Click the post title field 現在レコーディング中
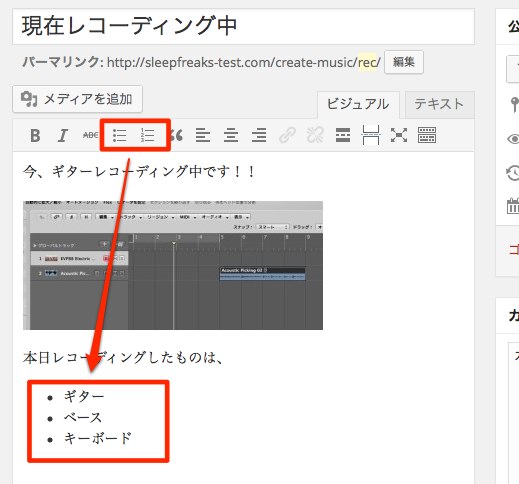Image resolution: width=519 pixels, height=484 pixels. tap(243, 27)
